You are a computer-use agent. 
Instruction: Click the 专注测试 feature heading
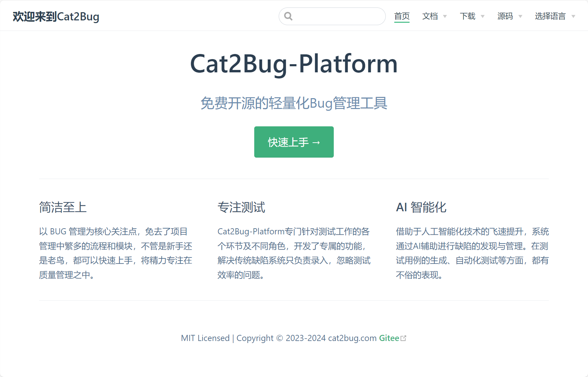[x=241, y=207]
